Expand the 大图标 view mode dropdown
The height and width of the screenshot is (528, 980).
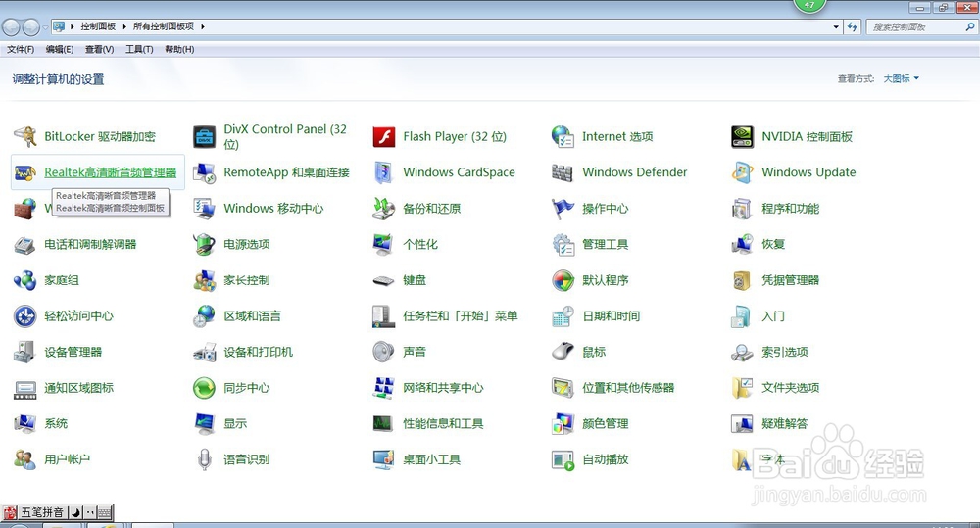(x=902, y=78)
